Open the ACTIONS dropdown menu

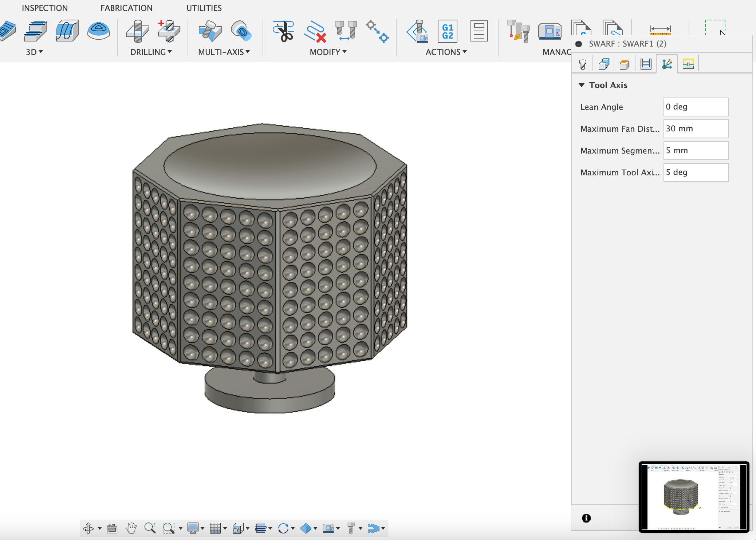(446, 52)
